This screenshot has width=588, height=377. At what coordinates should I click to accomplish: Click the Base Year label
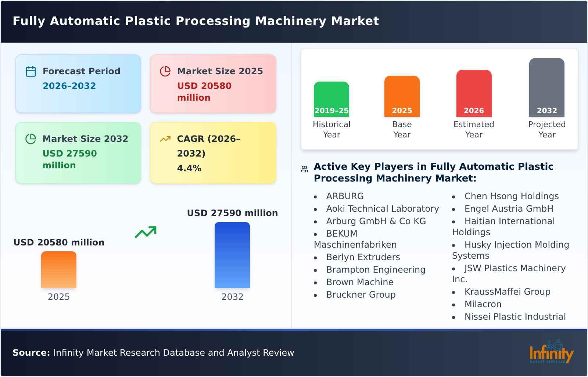tap(402, 129)
